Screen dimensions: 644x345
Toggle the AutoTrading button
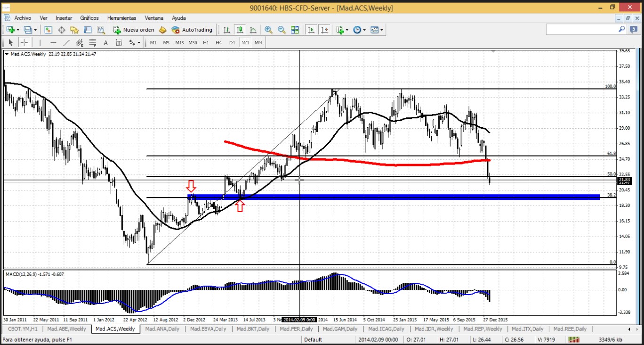point(192,30)
